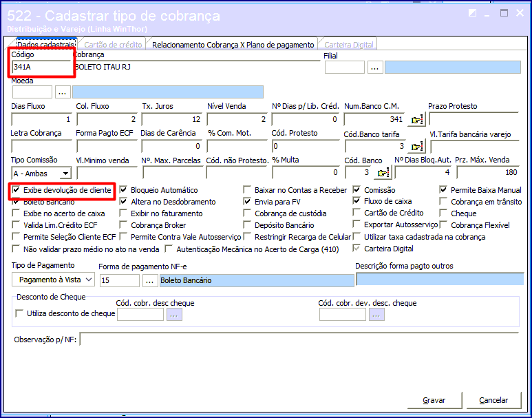Click lookup hand icon beside Cód.Banco tarifa
532x418 pixels.
[x=416, y=147]
